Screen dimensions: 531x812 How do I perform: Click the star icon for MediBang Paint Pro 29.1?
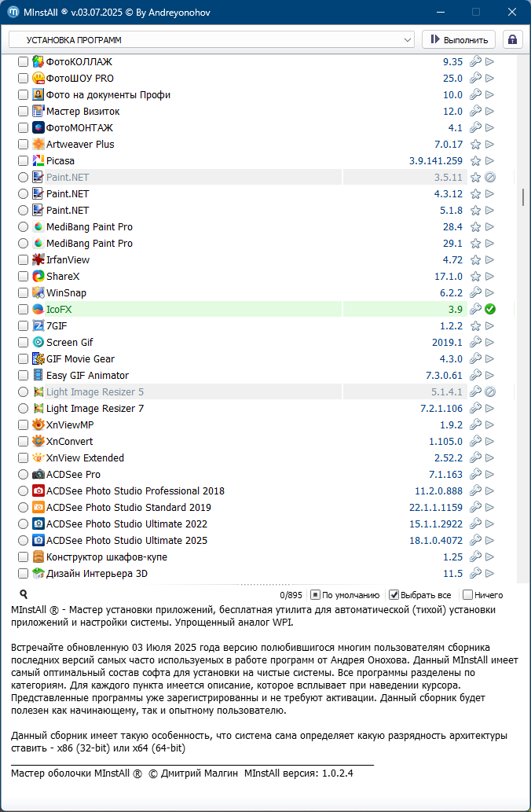(475, 244)
